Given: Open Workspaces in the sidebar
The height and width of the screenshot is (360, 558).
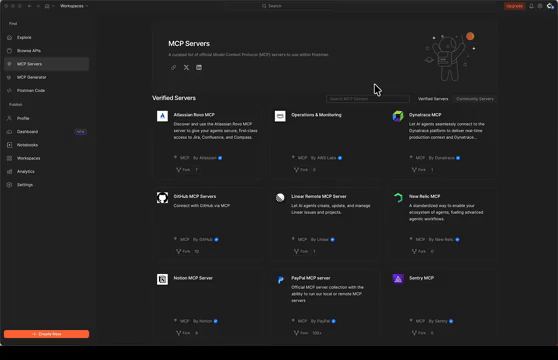Looking at the screenshot, I should coord(28,158).
